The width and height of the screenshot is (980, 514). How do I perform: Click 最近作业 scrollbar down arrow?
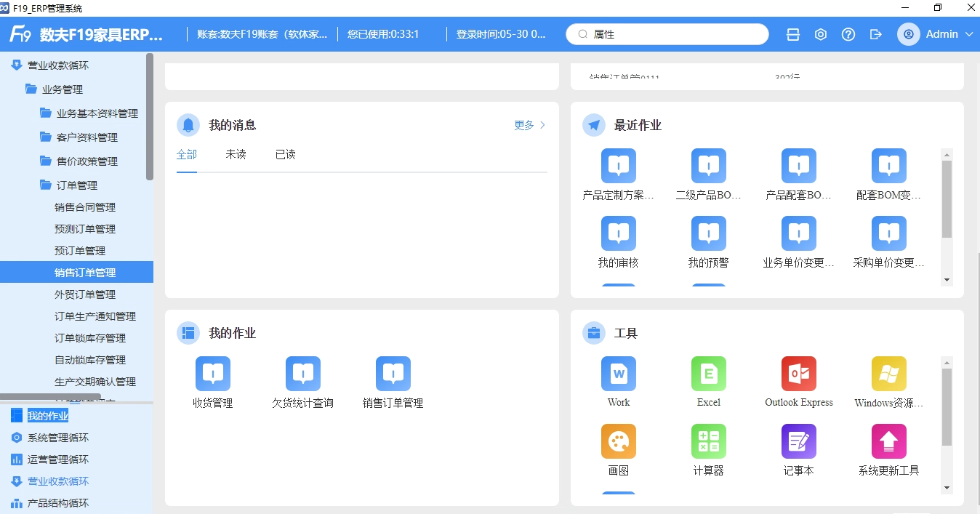point(947,280)
